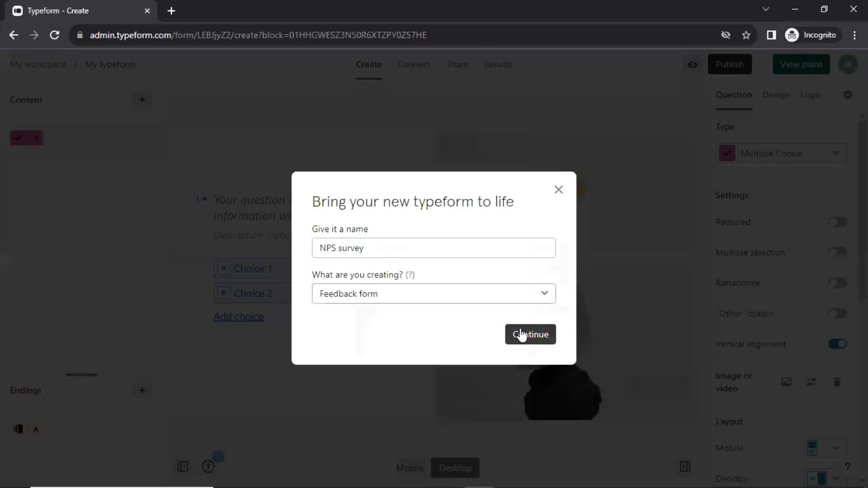Click the question title placeholder text
This screenshot has width=868, height=488.
tap(252, 207)
